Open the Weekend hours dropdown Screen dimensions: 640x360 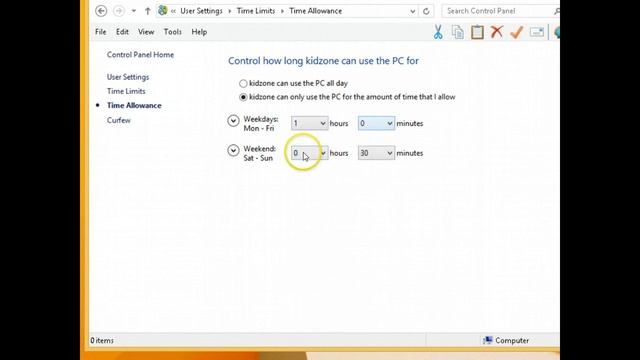[309, 153]
